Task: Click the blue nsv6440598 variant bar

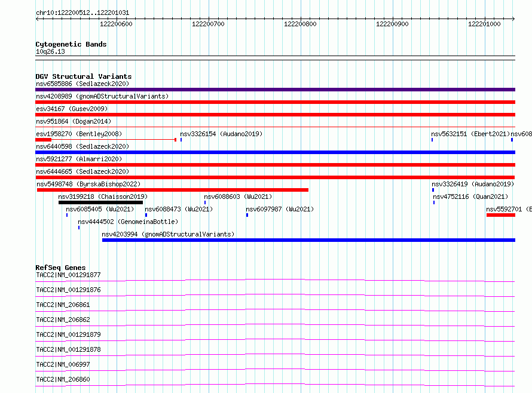Action: [275, 152]
